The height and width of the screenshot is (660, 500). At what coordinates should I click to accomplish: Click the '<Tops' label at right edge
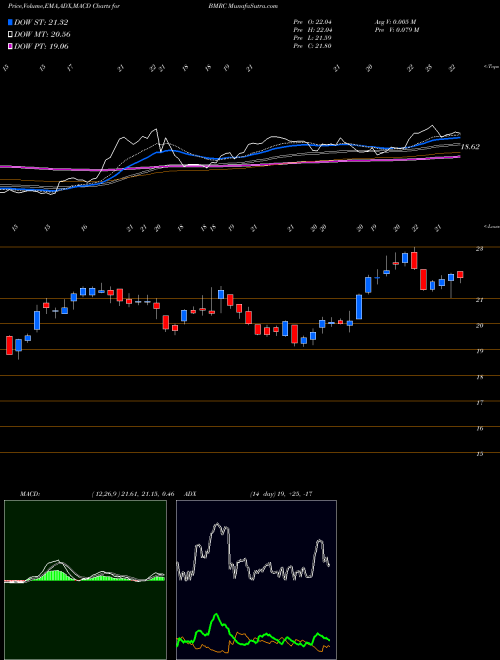[x=491, y=67]
